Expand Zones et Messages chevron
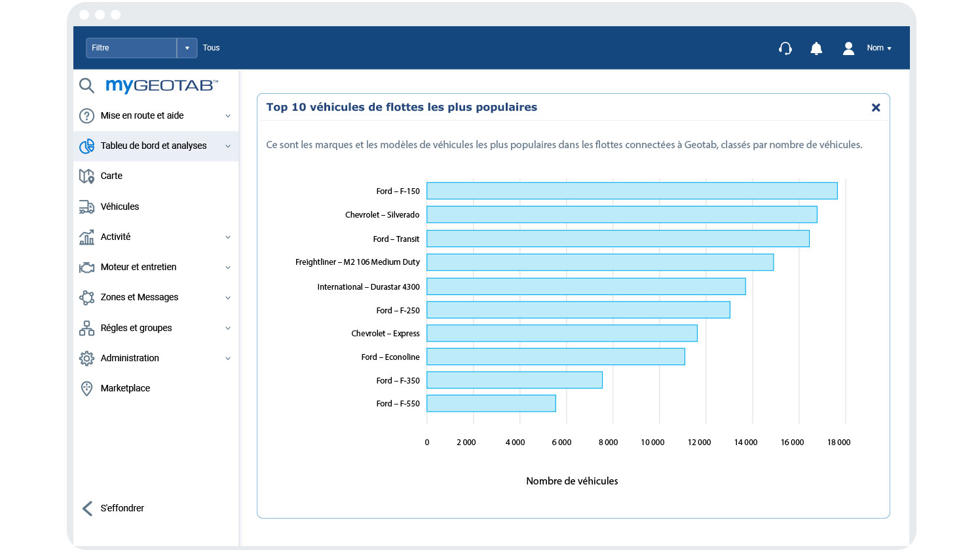Viewport: 980px width, 552px height. coord(228,298)
